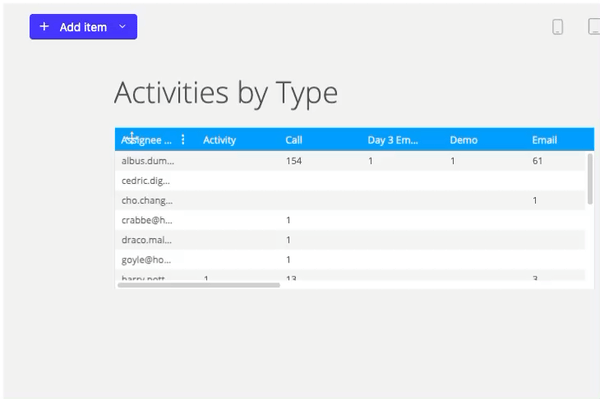Click the Activities by Type title

tap(226, 93)
